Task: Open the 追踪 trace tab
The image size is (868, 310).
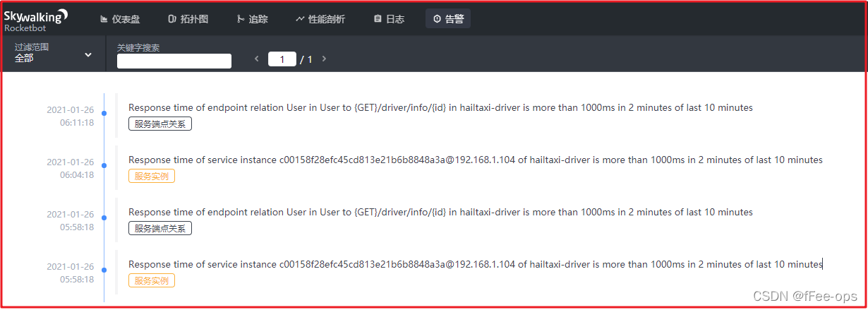Action: point(252,19)
